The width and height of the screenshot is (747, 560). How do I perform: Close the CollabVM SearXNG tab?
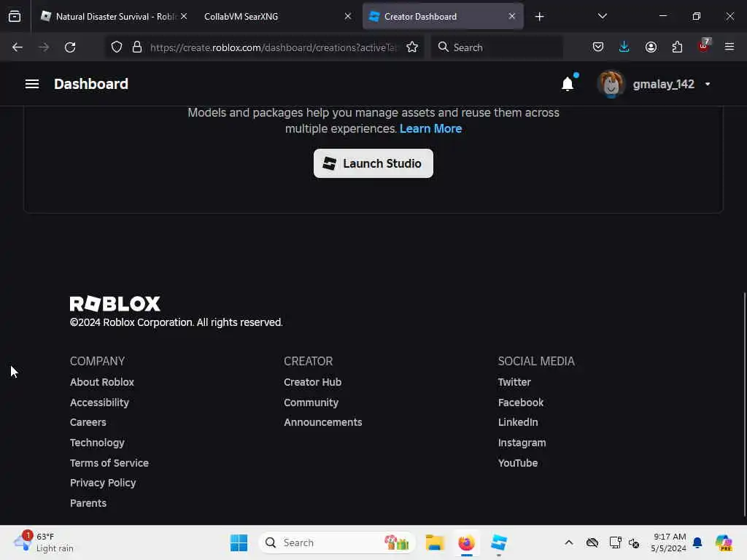point(348,16)
